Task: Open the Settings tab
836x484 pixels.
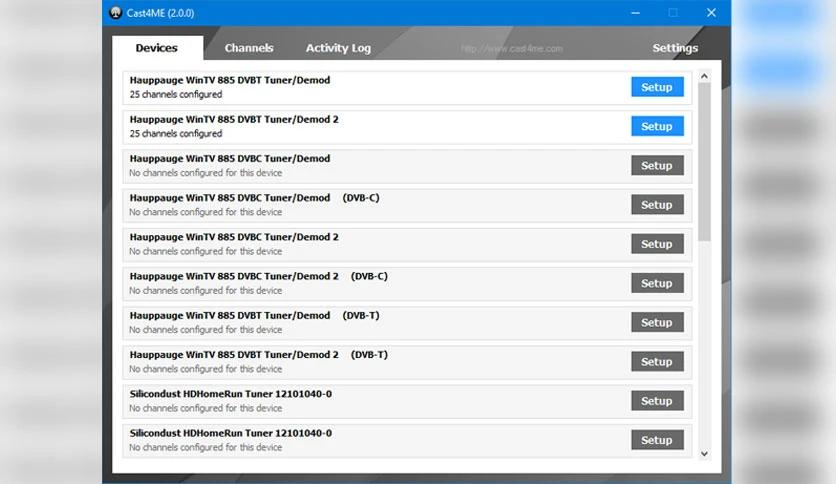Action: (675, 48)
